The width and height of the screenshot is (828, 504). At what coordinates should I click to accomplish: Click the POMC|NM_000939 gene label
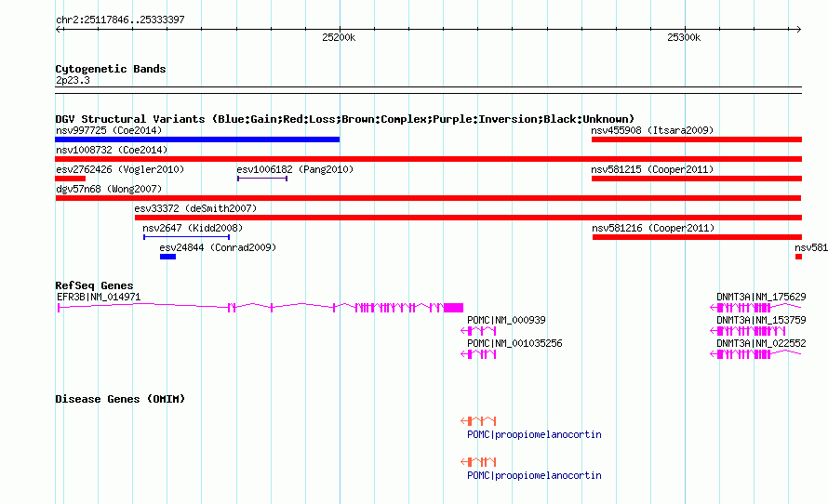[x=506, y=320]
